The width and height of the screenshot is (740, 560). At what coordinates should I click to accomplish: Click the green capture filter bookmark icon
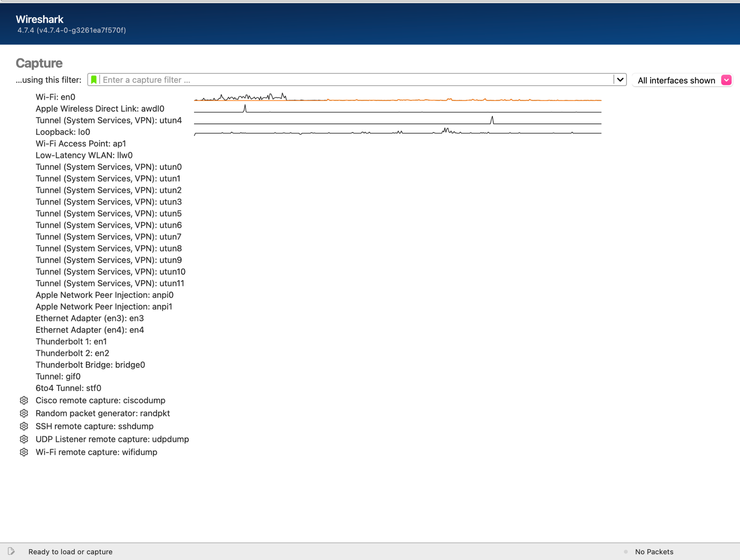pos(94,80)
